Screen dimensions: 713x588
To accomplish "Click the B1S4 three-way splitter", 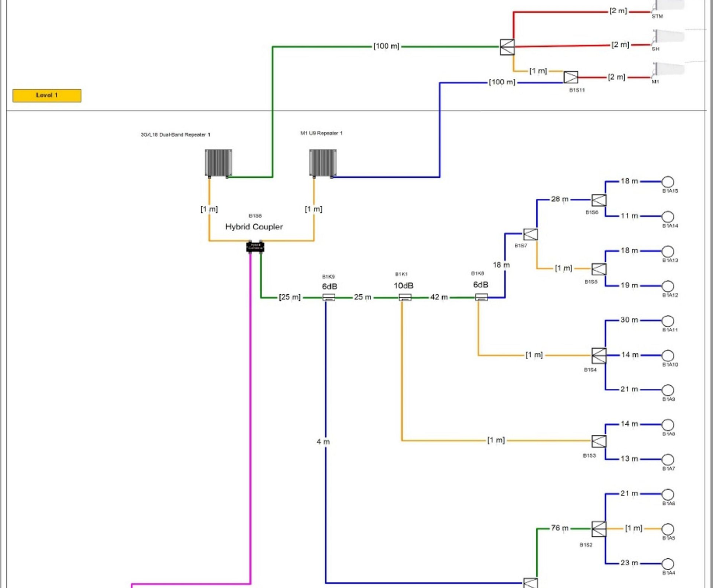I will pos(599,356).
